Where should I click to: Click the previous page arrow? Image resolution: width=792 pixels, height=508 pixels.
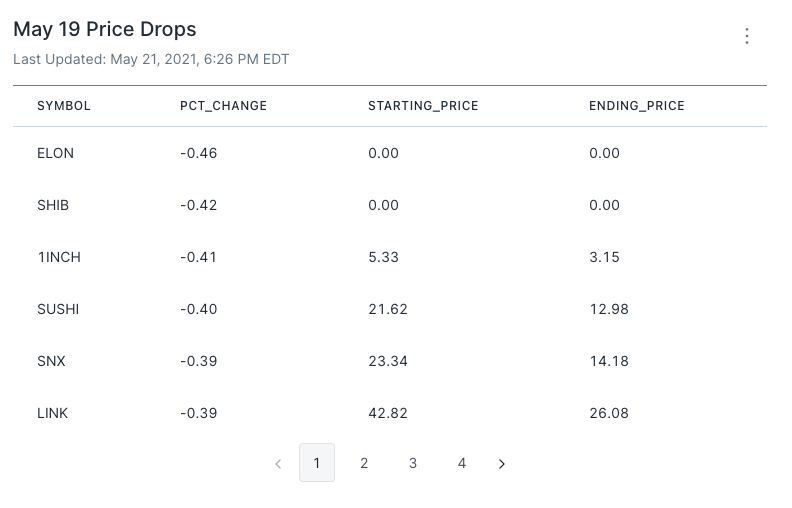[278, 464]
